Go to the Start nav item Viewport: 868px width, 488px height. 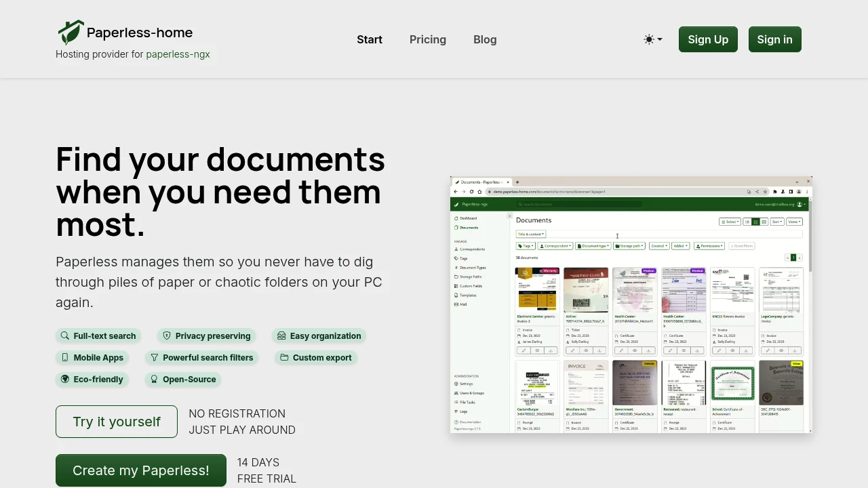(x=370, y=39)
